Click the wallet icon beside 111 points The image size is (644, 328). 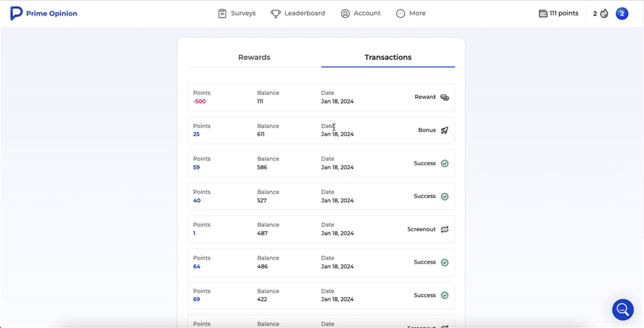(543, 14)
